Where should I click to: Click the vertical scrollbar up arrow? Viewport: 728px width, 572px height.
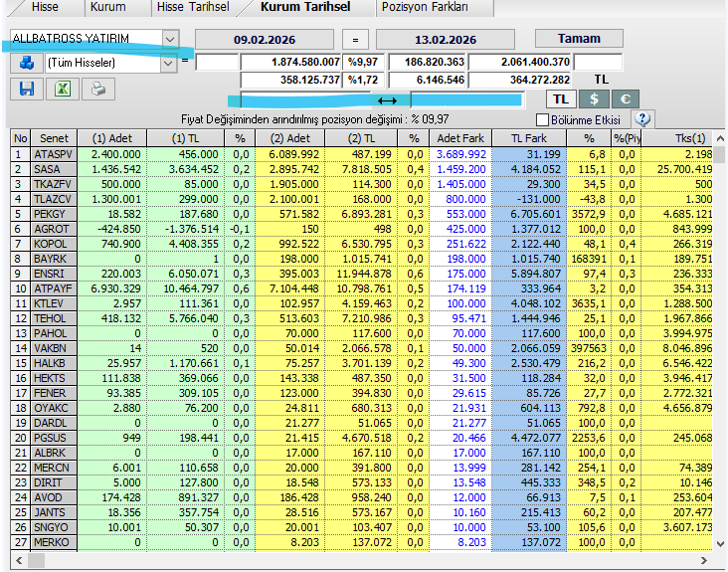coord(720,138)
